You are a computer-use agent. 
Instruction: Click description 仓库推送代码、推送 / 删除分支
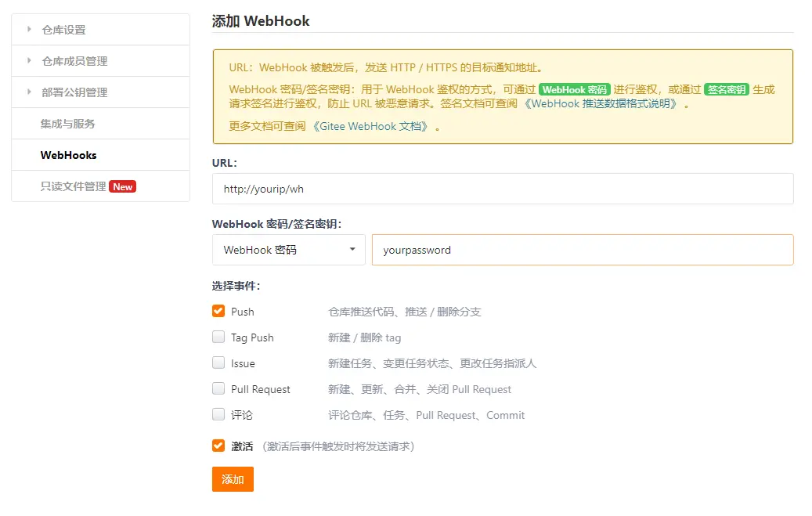pos(405,312)
